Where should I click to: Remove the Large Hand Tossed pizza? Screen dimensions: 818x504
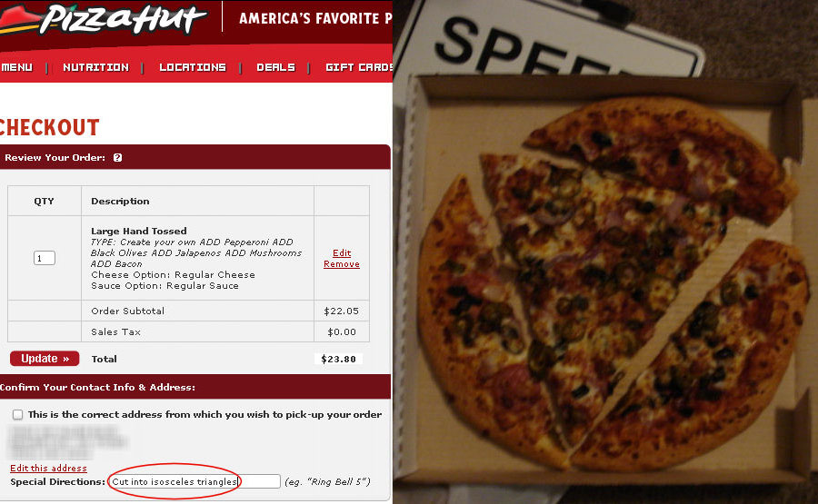pos(341,263)
